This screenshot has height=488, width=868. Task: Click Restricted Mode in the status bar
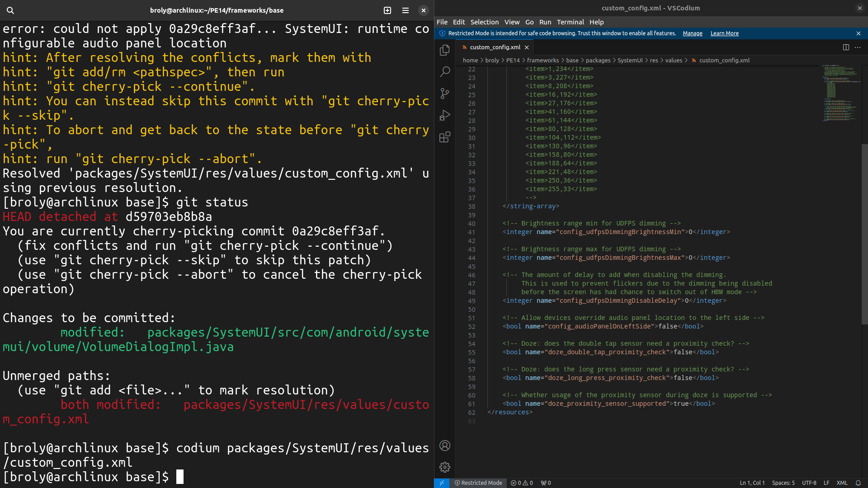pos(478,483)
